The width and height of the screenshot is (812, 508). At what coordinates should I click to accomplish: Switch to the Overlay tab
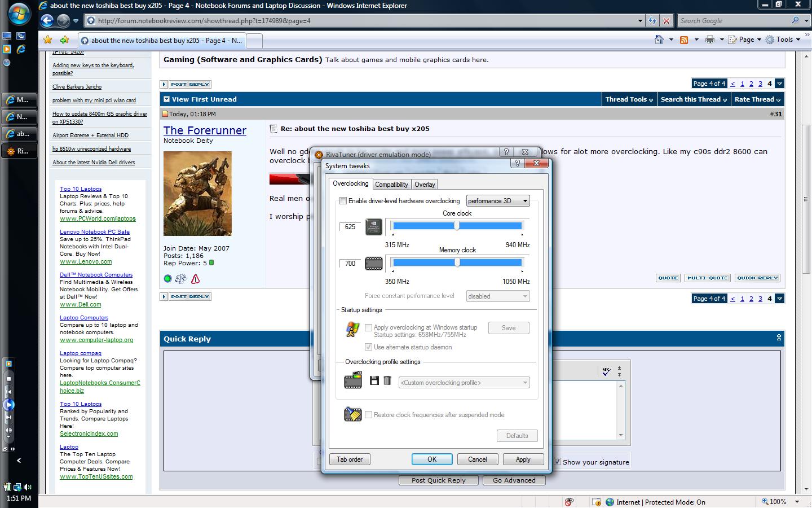[425, 185]
